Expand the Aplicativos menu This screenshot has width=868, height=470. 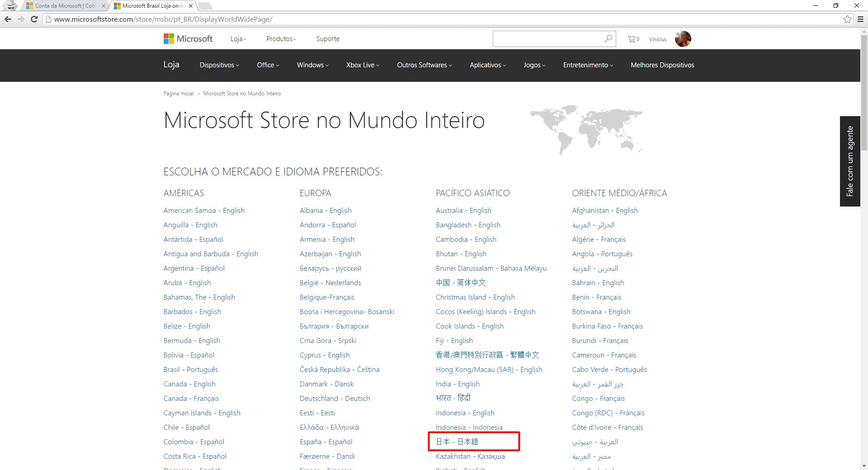pyautogui.click(x=487, y=65)
